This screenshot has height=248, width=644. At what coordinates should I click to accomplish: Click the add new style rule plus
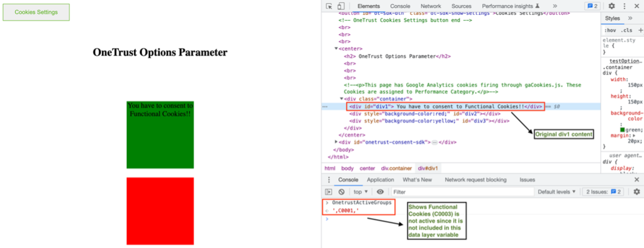(640, 30)
